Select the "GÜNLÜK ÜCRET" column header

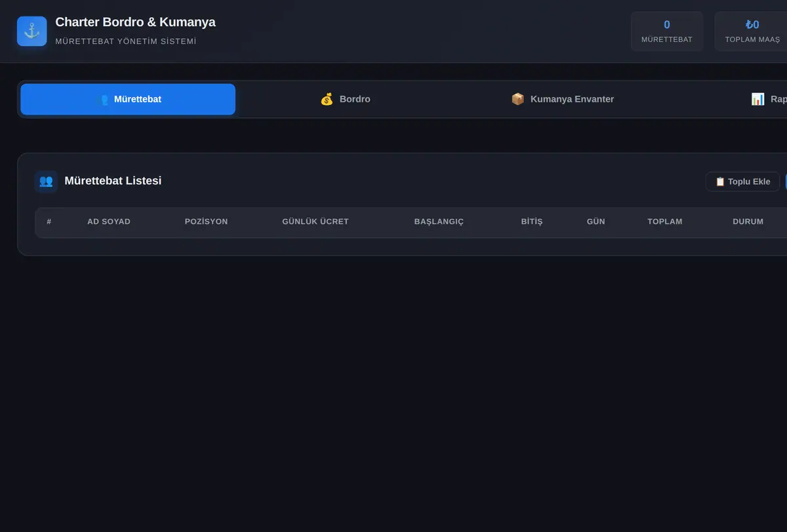pyautogui.click(x=315, y=222)
